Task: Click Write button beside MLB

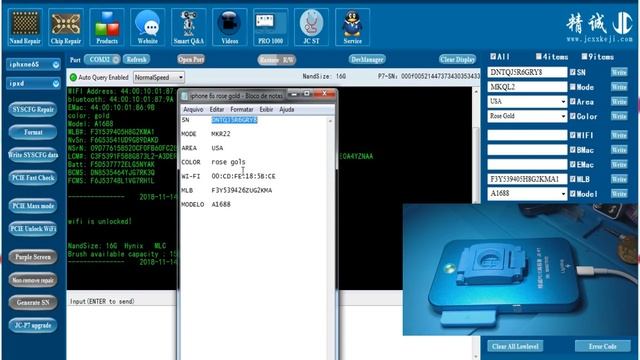Action: click(619, 179)
